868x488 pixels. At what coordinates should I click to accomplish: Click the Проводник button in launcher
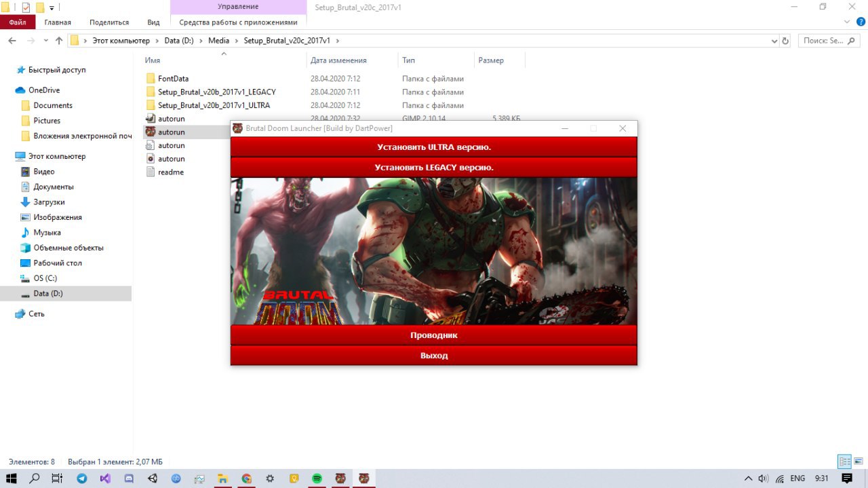(434, 335)
